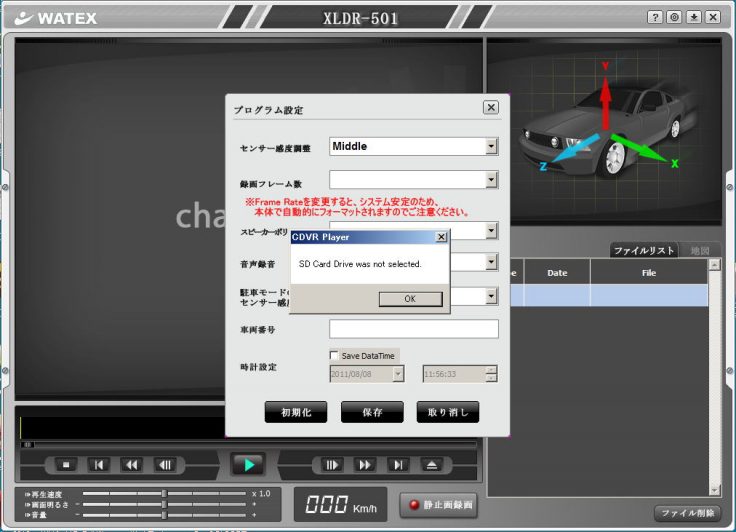This screenshot has height=532, width=736.
Task: Open the audio recording dropdown arrow
Action: 491,262
